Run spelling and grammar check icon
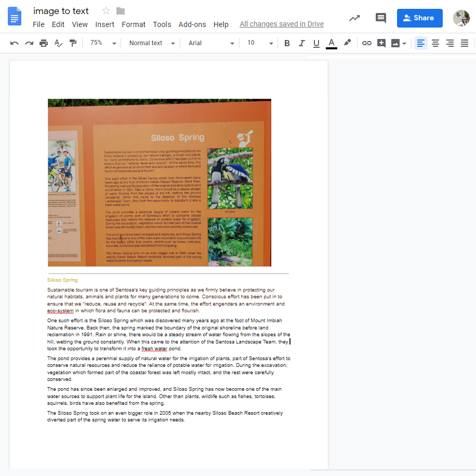This screenshot has width=476, height=476. coord(58,43)
